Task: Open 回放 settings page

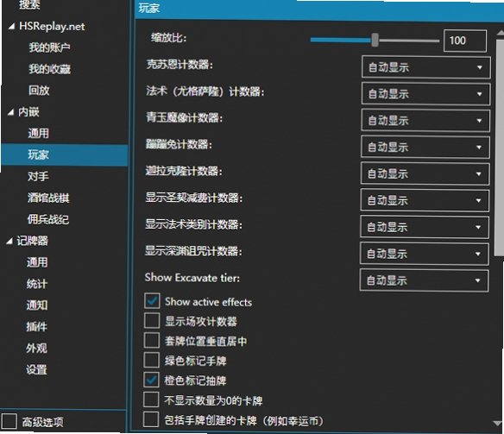Action: 39,91
